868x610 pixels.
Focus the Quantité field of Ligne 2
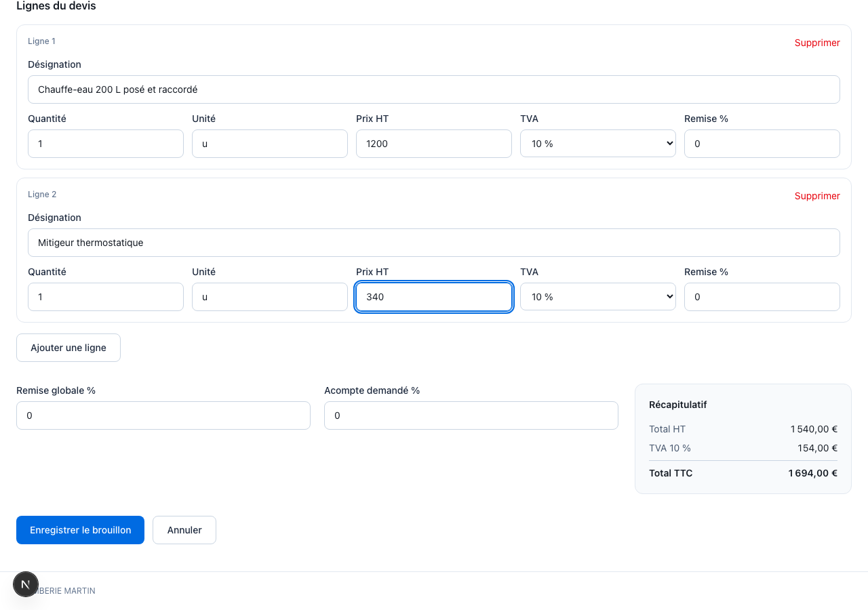click(106, 297)
